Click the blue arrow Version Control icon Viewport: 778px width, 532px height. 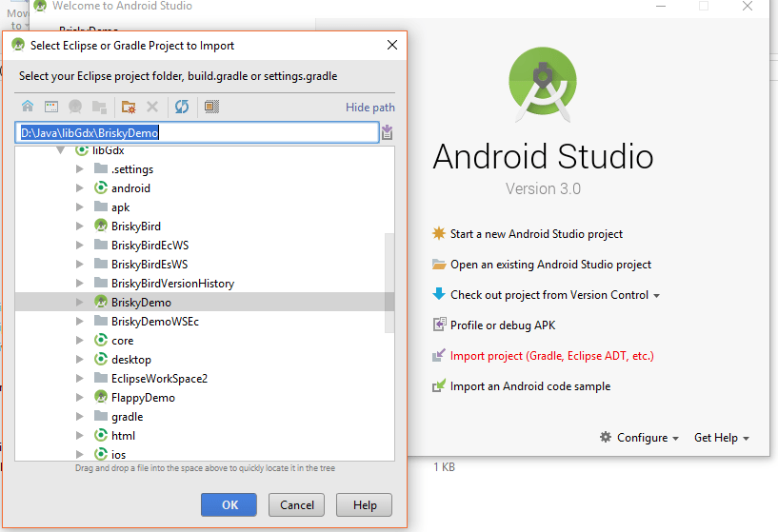coord(439,294)
